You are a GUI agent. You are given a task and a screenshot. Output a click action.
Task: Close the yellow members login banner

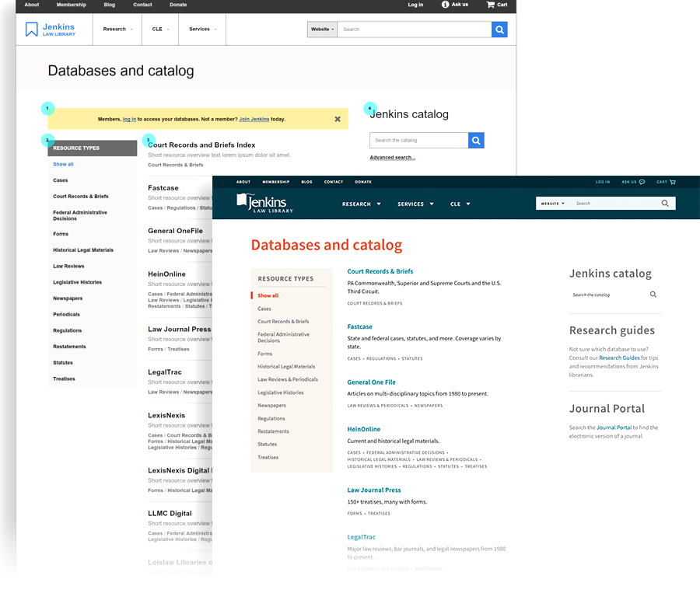pos(338,119)
